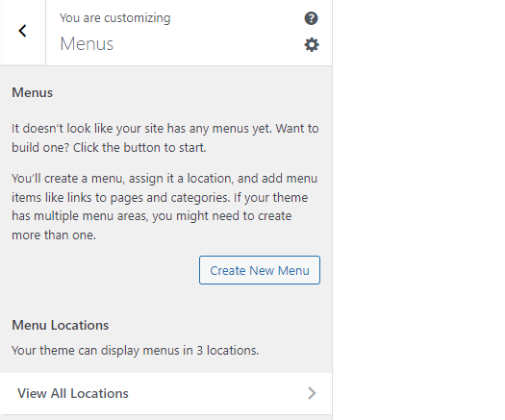Open menu options with the gear icon
The width and height of the screenshot is (505, 420).
click(312, 45)
